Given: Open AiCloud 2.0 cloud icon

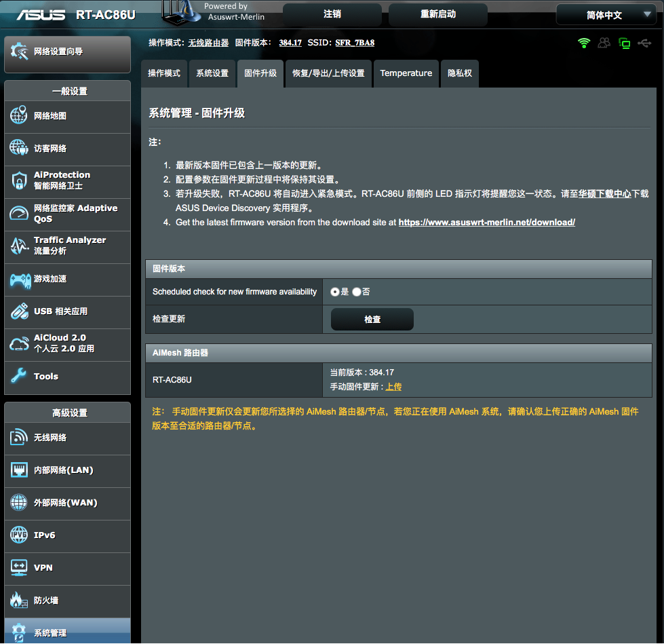Looking at the screenshot, I should (x=19, y=343).
